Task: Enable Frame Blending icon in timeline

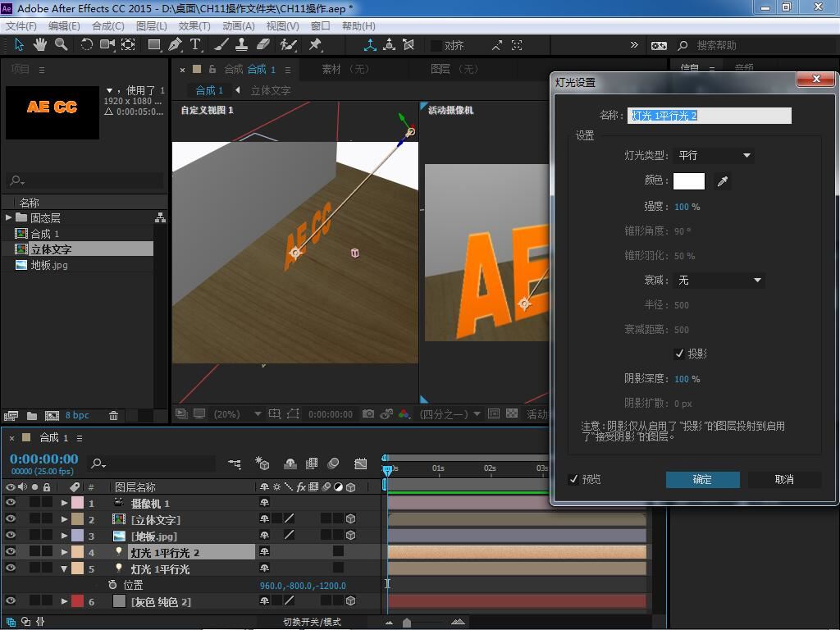Action: 311,463
